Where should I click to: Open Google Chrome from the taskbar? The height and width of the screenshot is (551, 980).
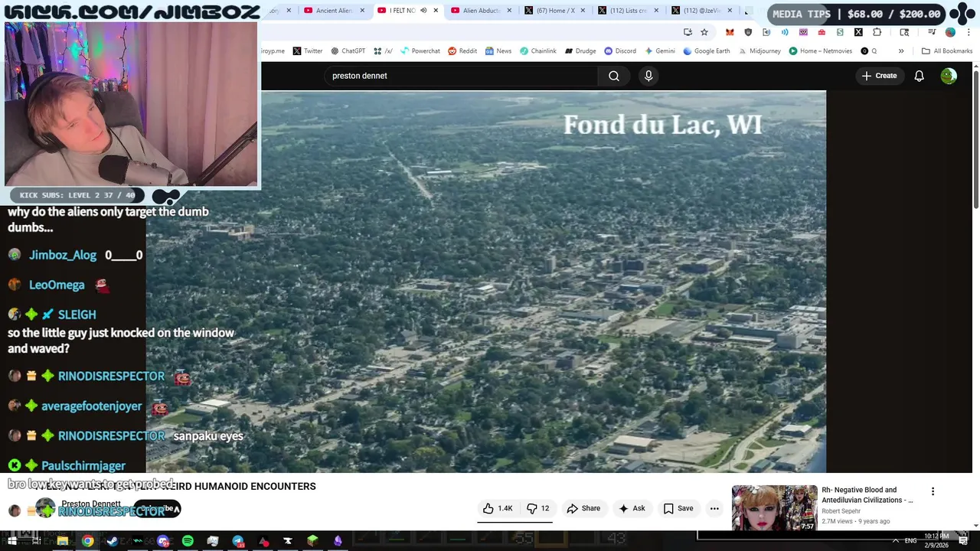(x=87, y=541)
